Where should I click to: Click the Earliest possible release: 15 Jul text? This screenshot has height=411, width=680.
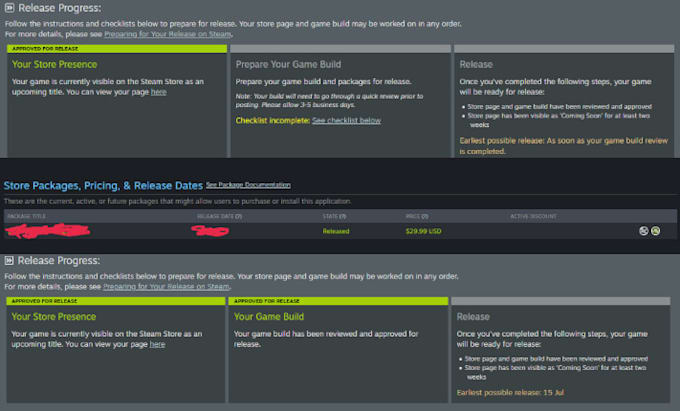tap(510, 392)
